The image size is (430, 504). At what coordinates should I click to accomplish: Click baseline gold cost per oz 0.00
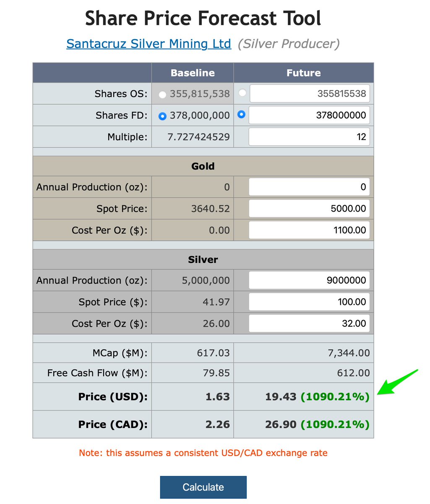tap(219, 230)
